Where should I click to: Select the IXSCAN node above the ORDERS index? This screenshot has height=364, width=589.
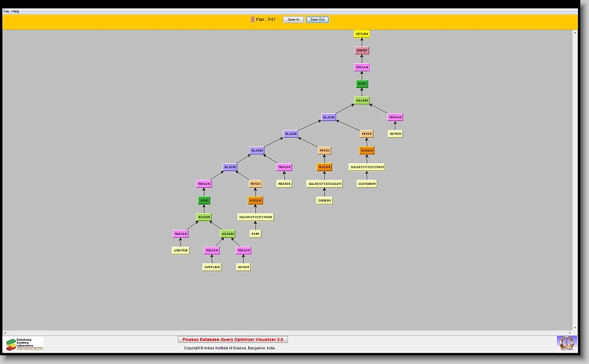pos(324,167)
